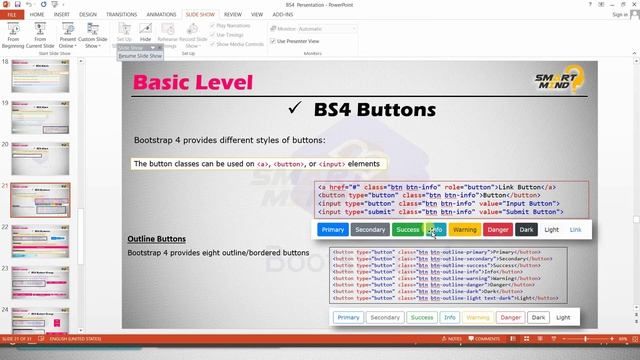
Task: Click the Repeat/Redo icon
Action: tap(43, 4)
